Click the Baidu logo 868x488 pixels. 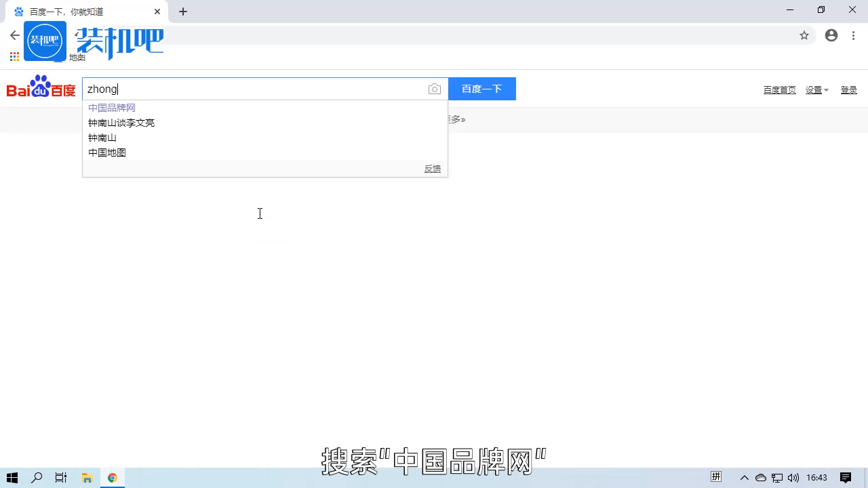point(41,87)
